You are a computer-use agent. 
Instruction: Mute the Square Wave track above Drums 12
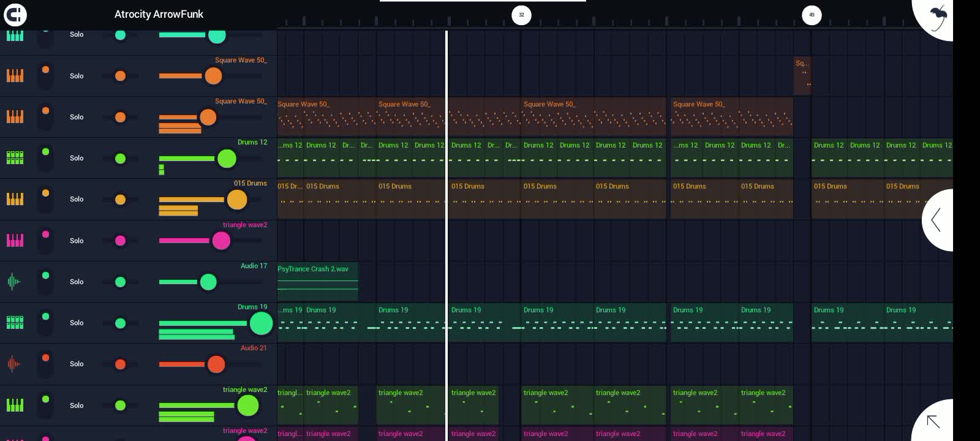coord(45,111)
